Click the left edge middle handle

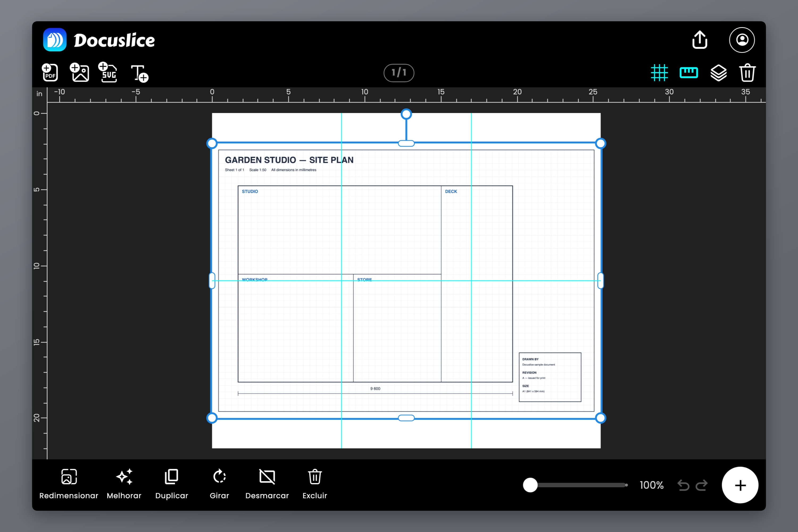[x=212, y=281]
